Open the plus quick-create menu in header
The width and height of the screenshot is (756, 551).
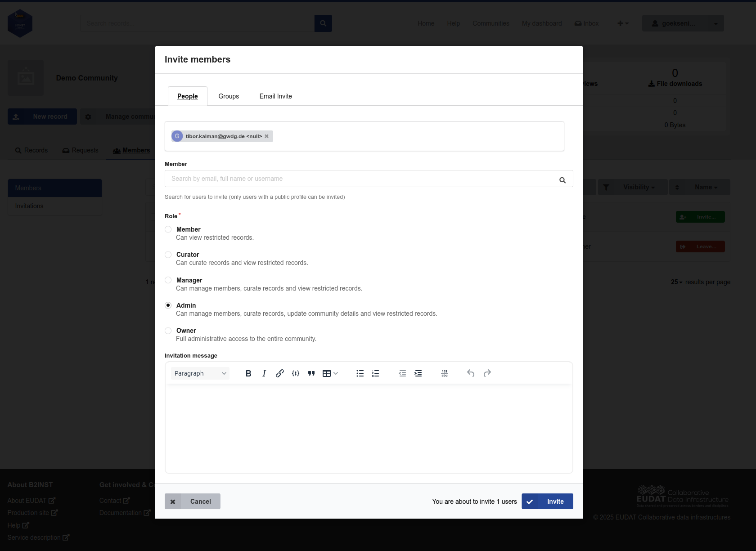click(623, 23)
